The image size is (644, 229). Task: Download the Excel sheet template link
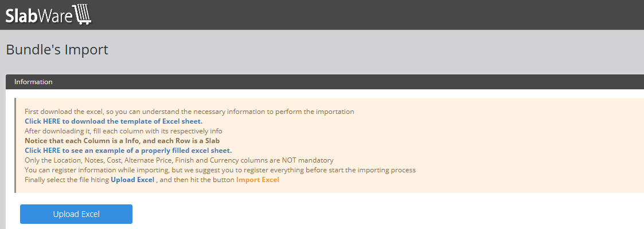tap(114, 121)
